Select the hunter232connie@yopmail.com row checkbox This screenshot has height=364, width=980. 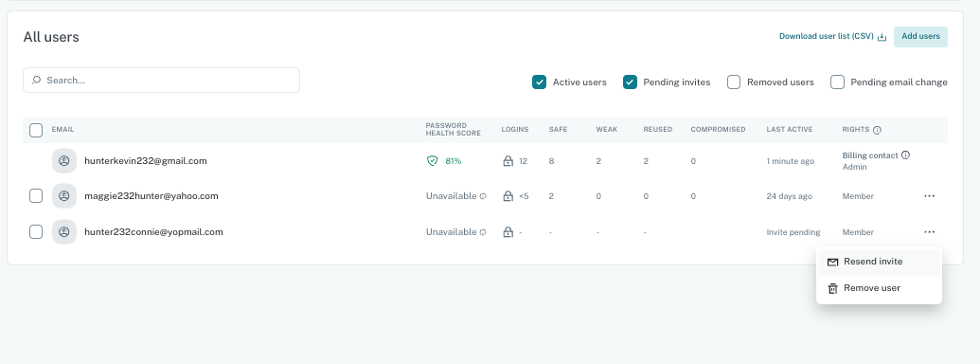click(x=36, y=231)
